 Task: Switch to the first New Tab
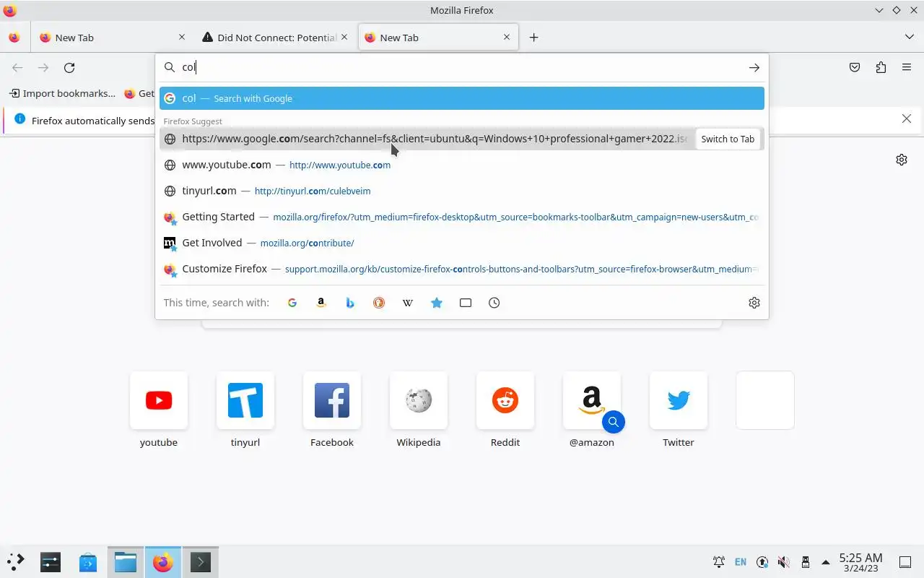[113, 38]
